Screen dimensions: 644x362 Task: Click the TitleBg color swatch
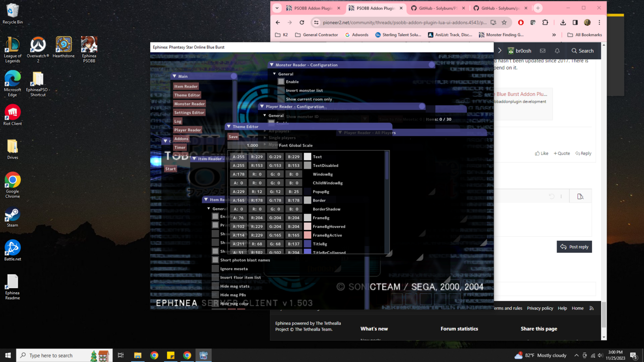coord(307,243)
